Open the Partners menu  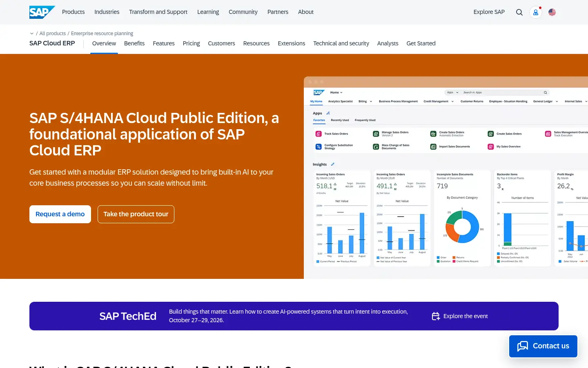pyautogui.click(x=278, y=12)
